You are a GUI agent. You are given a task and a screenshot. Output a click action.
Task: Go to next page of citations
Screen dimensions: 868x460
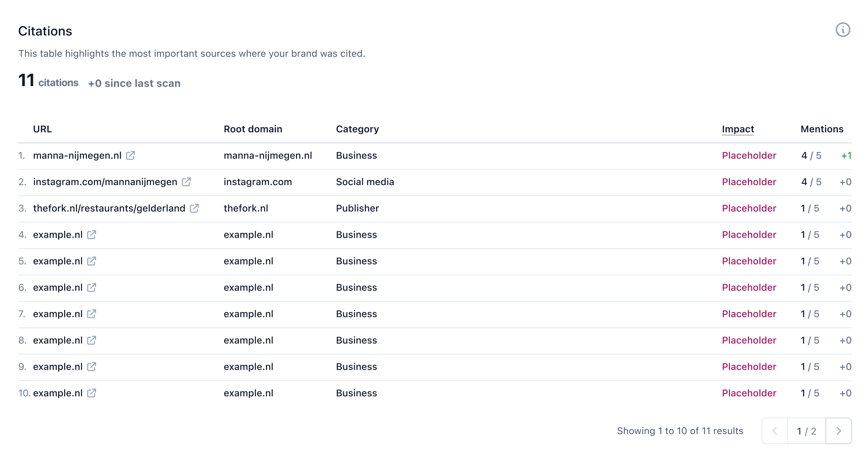click(x=839, y=431)
